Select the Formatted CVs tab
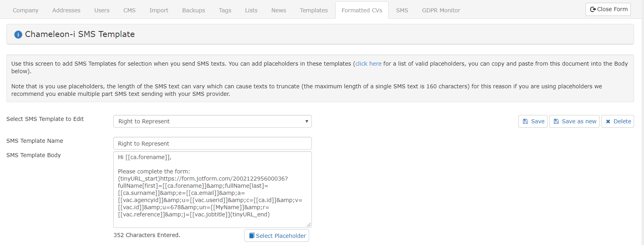 coord(362,10)
